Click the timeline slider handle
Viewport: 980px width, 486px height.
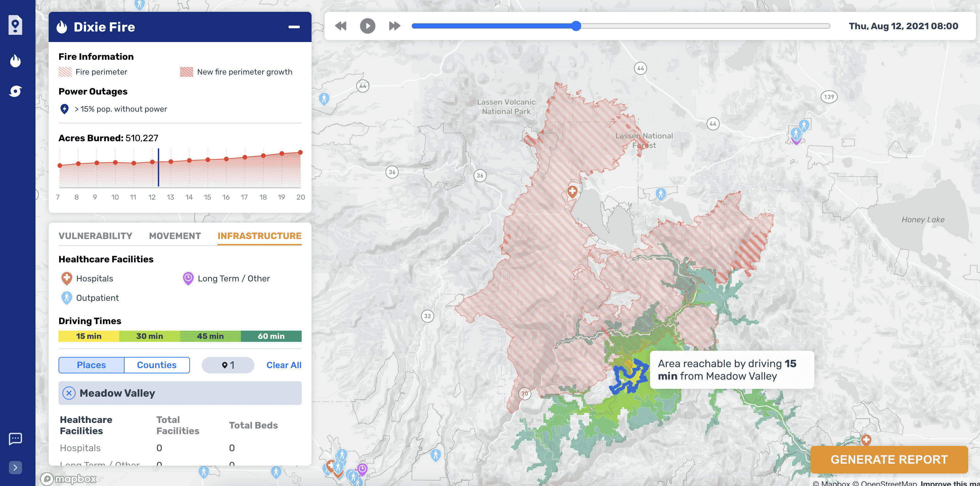576,26
